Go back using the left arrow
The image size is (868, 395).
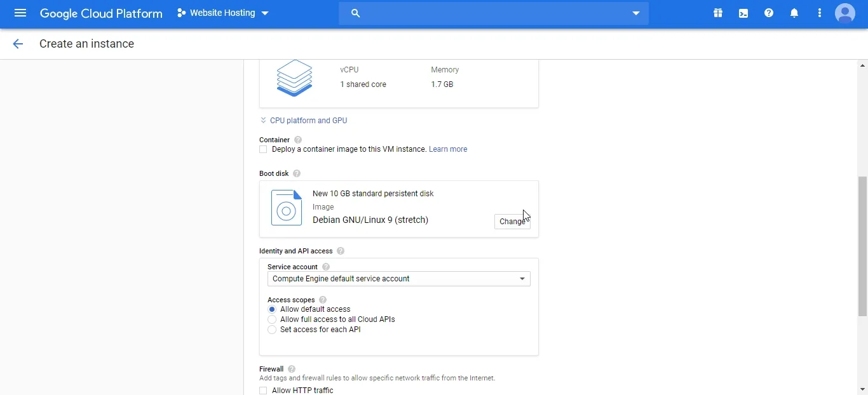coord(18,44)
